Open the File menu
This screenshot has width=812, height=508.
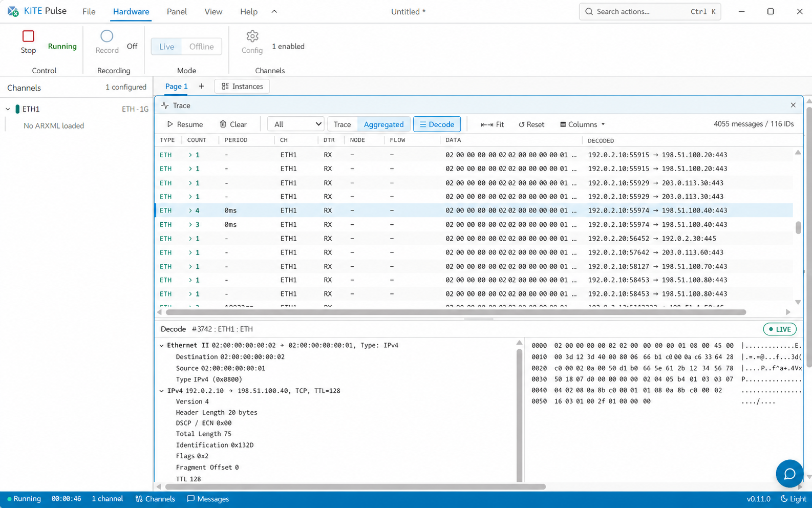click(89, 11)
